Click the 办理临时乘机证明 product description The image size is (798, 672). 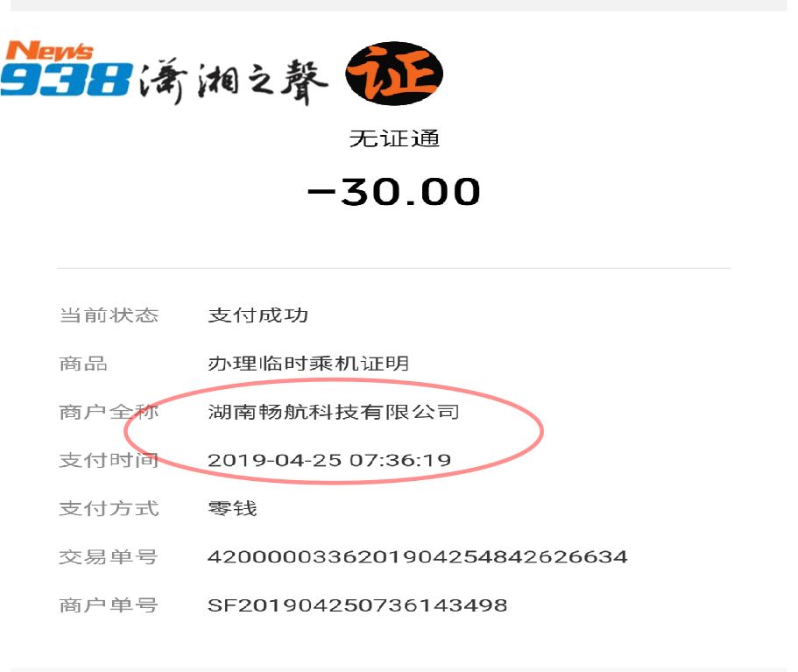coord(308,364)
